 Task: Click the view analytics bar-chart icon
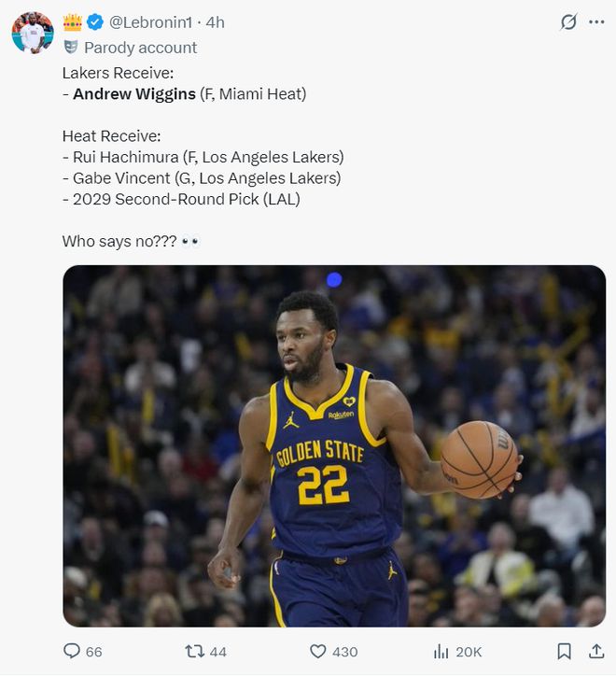click(441, 651)
